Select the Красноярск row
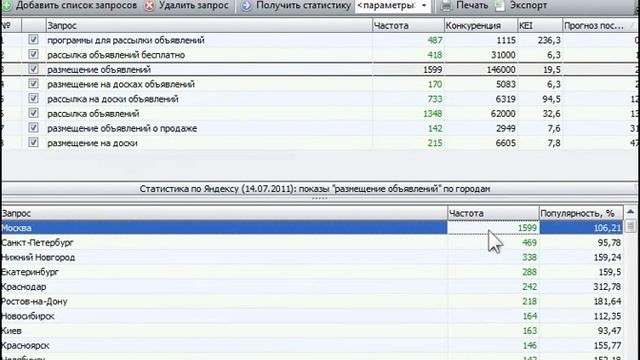The height and width of the screenshot is (360, 640). pyautogui.click(x=312, y=345)
